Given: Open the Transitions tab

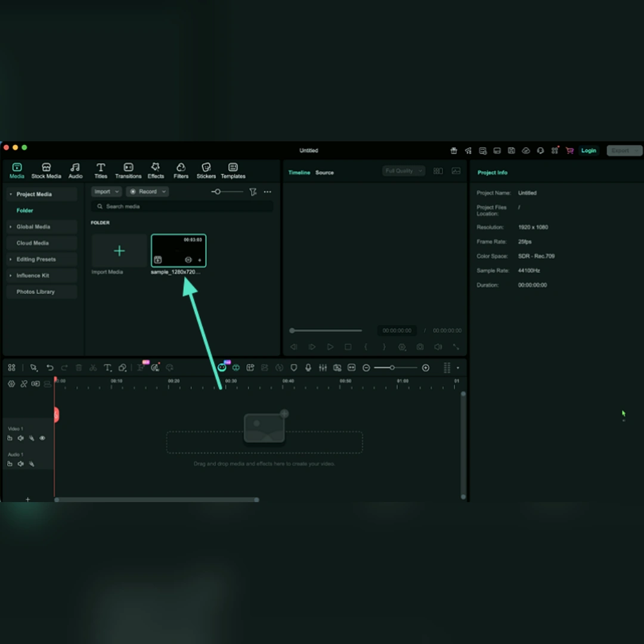Looking at the screenshot, I should click(x=128, y=171).
